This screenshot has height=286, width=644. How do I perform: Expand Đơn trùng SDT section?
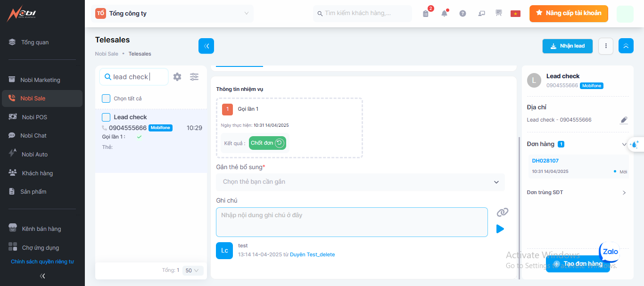624,193
